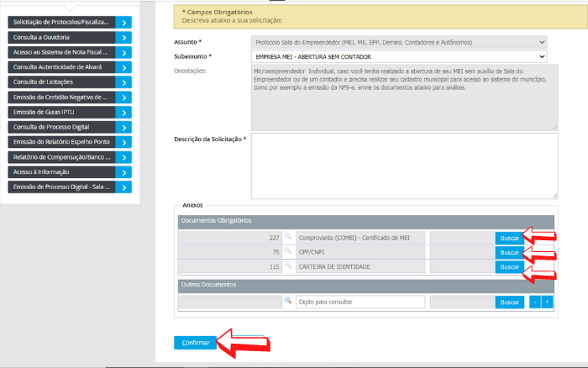Click the minus button in Outros Documentos
The image size is (588, 368).
click(x=534, y=302)
